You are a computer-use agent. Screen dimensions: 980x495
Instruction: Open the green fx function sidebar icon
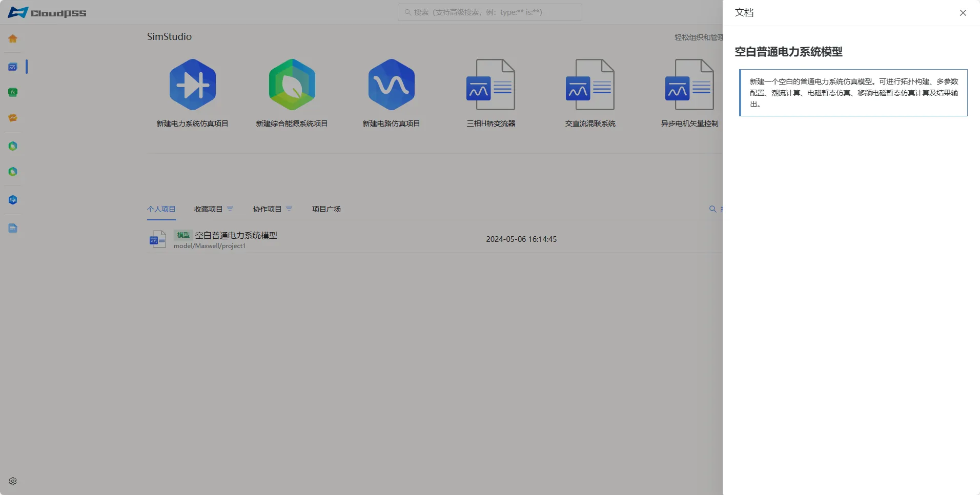[x=13, y=92]
